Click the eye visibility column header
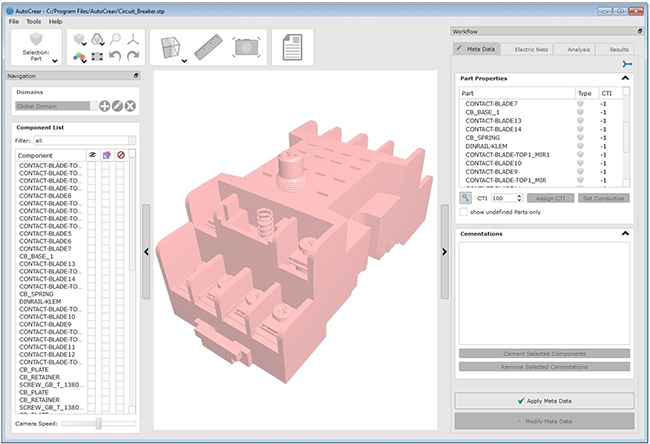 pyautogui.click(x=92, y=155)
